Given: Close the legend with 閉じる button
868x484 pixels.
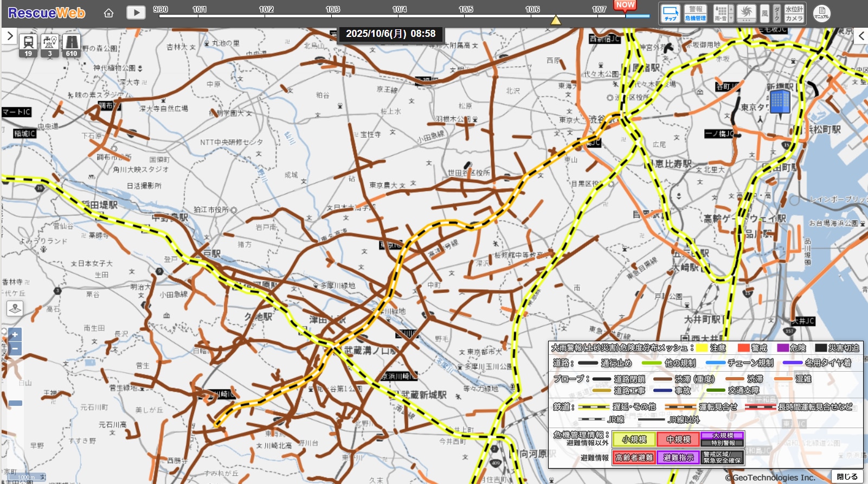Looking at the screenshot, I should point(847,476).
